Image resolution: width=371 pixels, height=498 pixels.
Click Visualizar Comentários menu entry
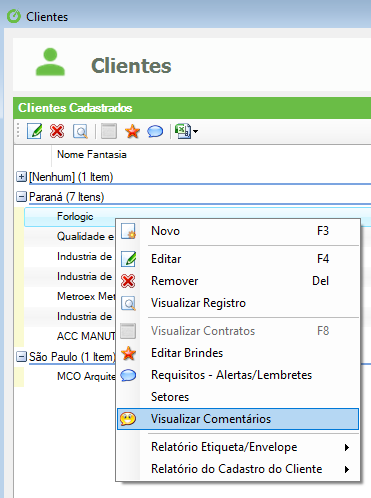[238, 419]
